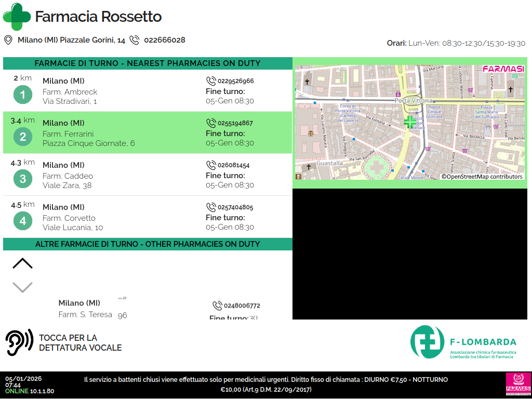Click the green cross marker on the map
Image resolution: width=532 pixels, height=399 pixels.
pyautogui.click(x=410, y=122)
